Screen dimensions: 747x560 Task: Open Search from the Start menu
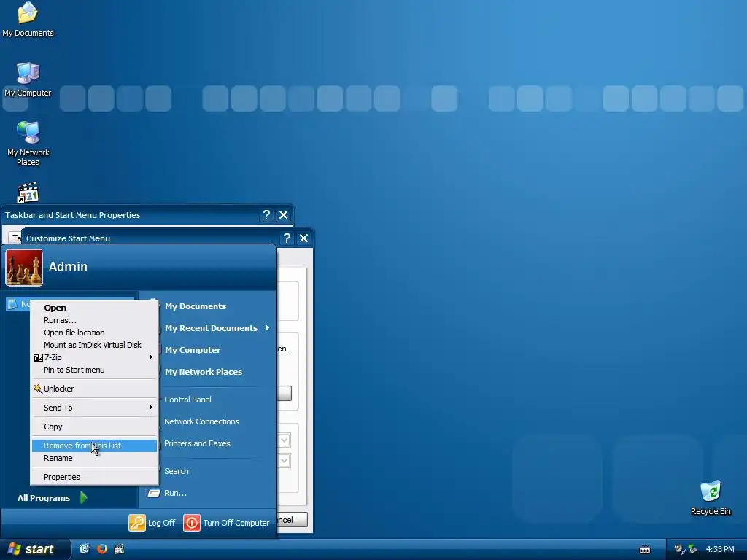click(177, 471)
